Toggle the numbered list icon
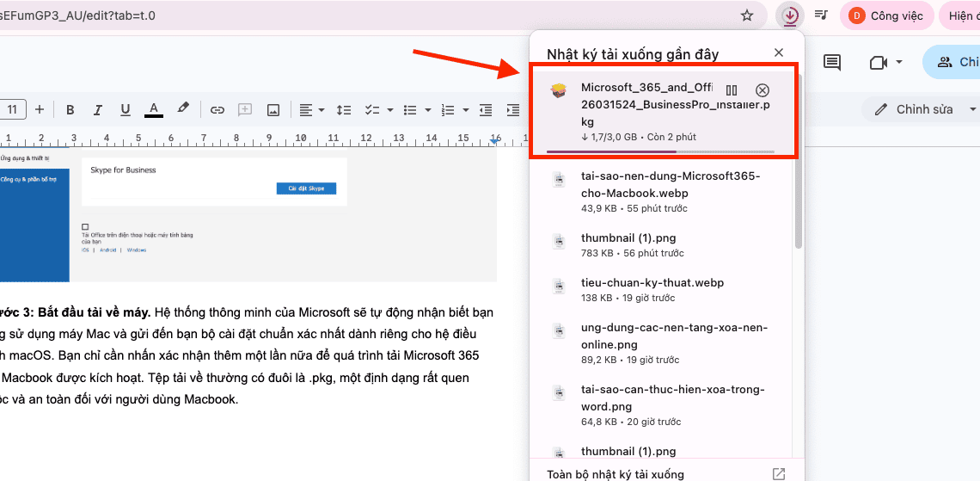 point(448,110)
